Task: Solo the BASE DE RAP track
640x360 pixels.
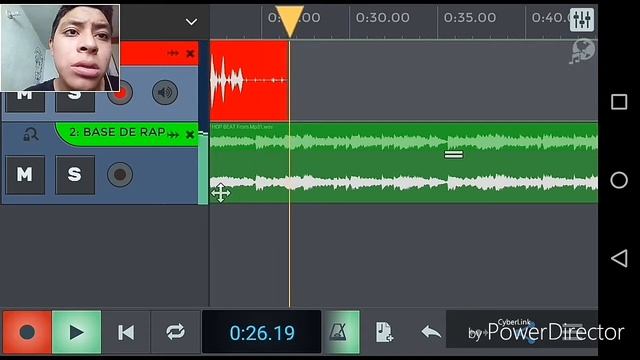Action: coord(75,175)
